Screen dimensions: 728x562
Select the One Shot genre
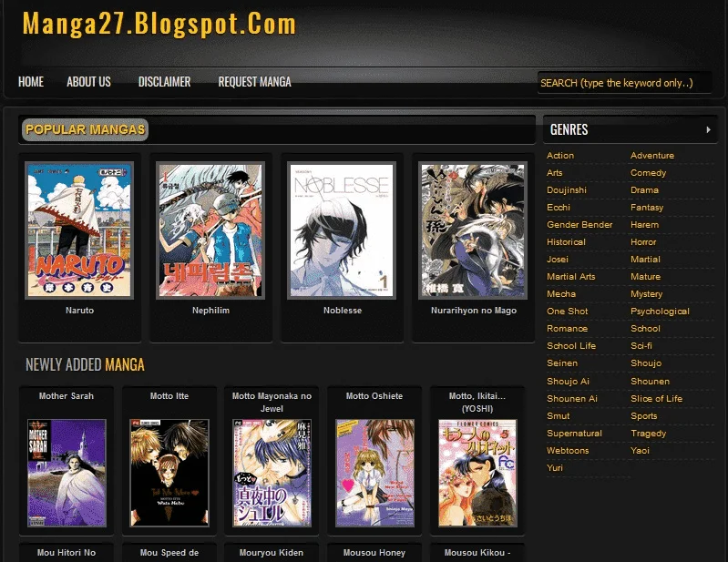[x=567, y=312]
